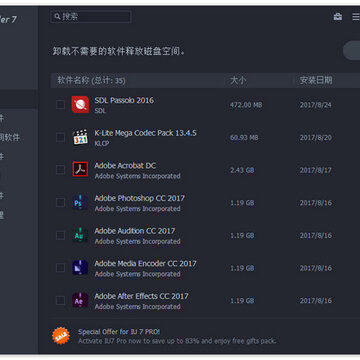Check the SDL Passolo 2016 checkbox
This screenshot has height=360, width=360.
tap(60, 105)
